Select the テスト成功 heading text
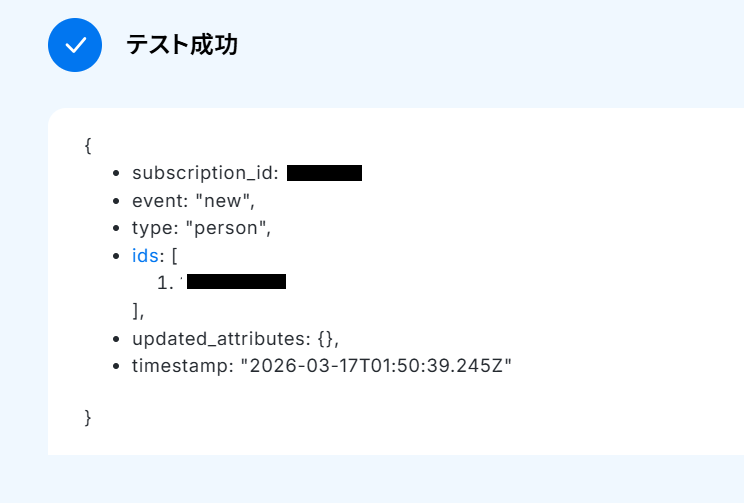The width and height of the screenshot is (744, 503). [x=182, y=45]
